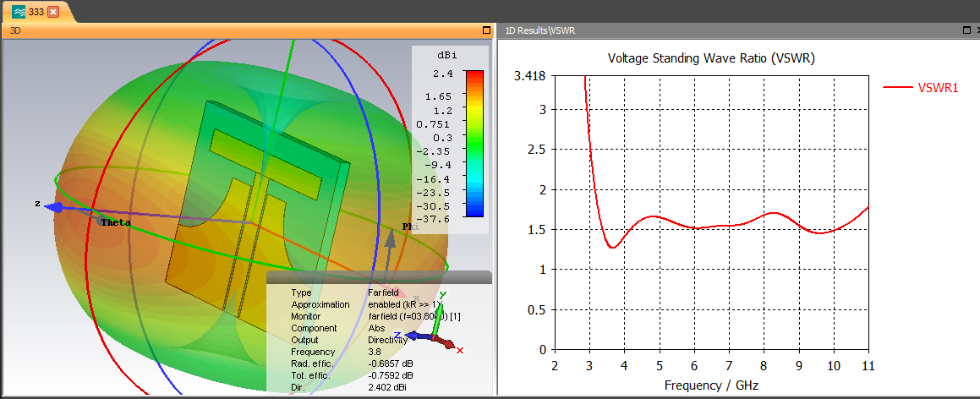Click the Theta axis label
The height and width of the screenshot is (399, 980).
point(116,222)
